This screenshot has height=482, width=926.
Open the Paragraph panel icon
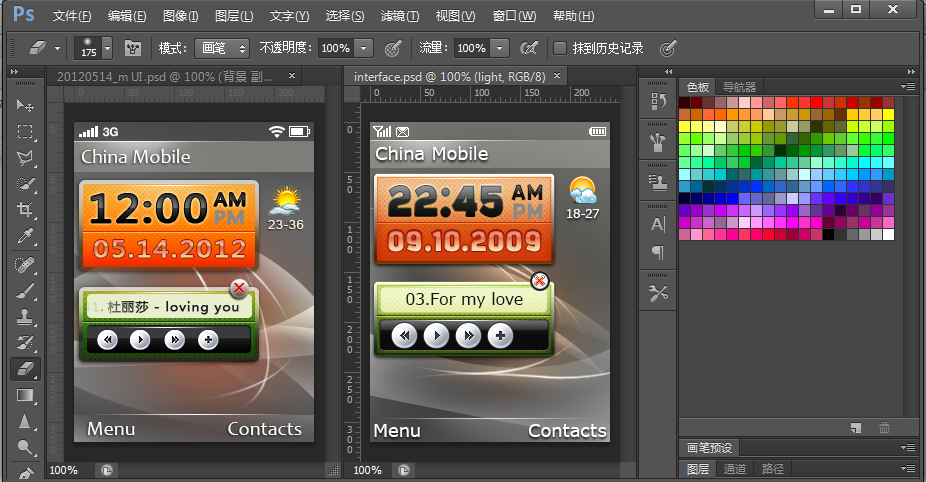point(658,253)
